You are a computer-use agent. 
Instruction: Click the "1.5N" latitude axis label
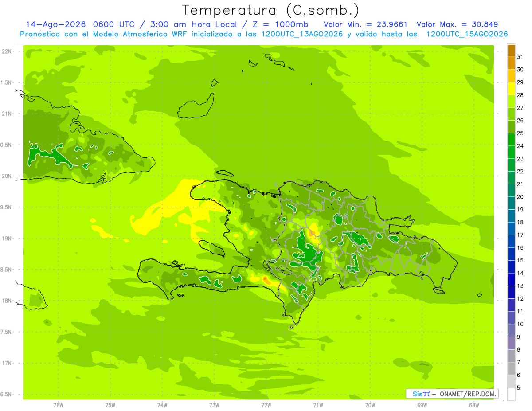pos(7,82)
